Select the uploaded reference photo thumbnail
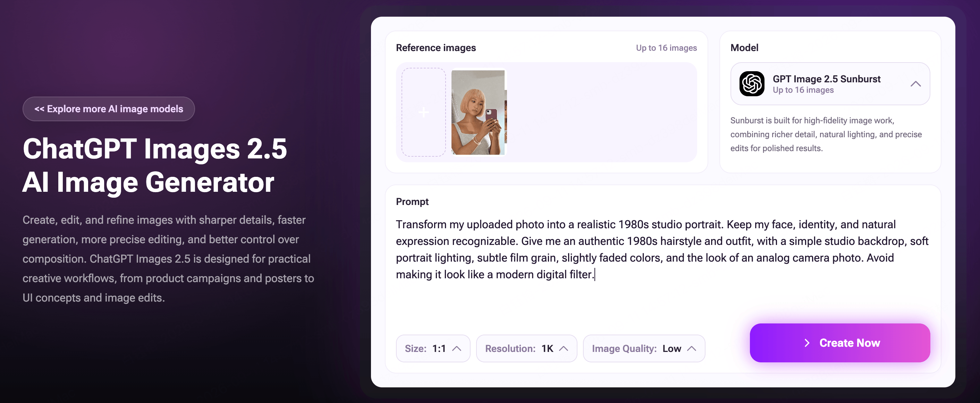Viewport: 980px width, 403px height. tap(479, 112)
